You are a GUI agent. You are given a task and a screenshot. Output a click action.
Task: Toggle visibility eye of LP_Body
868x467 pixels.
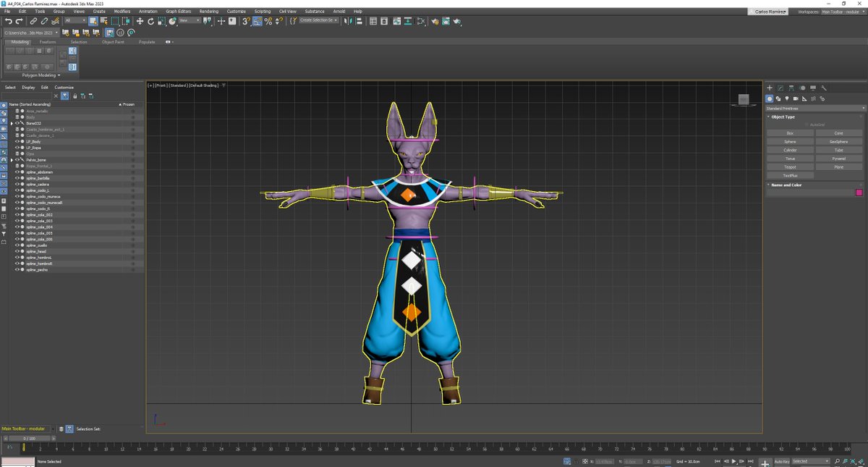click(17, 141)
